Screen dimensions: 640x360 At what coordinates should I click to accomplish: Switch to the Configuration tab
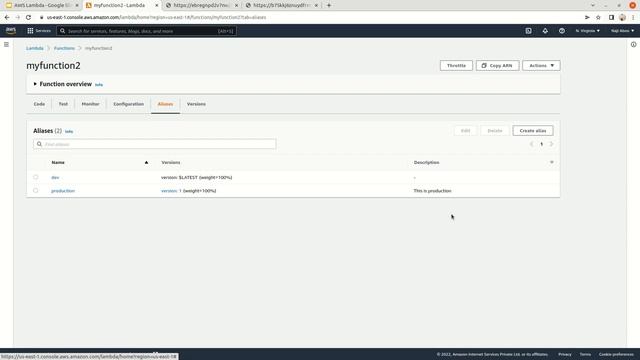point(129,104)
